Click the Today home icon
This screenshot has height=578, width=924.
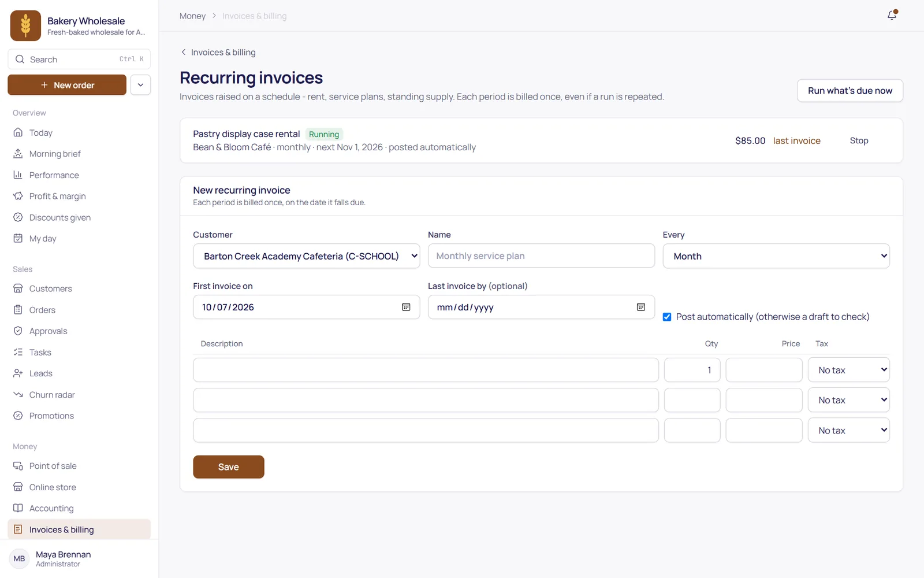(x=18, y=132)
